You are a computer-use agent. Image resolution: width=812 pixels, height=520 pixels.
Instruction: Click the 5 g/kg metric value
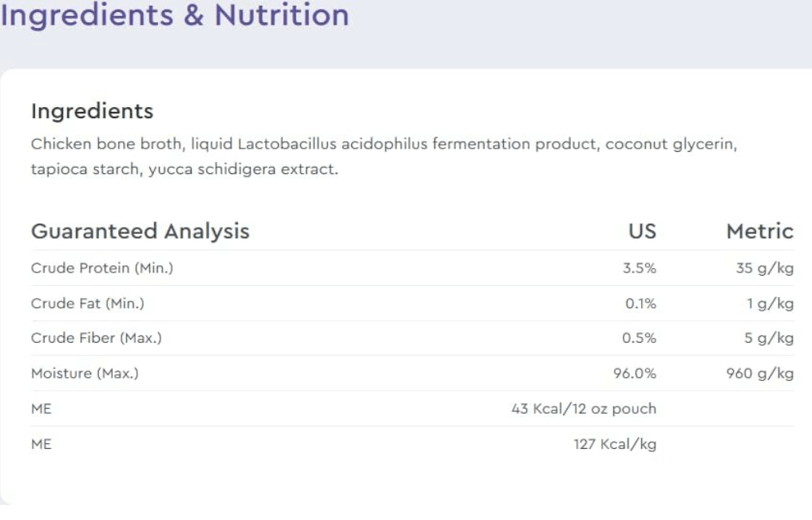click(x=769, y=339)
